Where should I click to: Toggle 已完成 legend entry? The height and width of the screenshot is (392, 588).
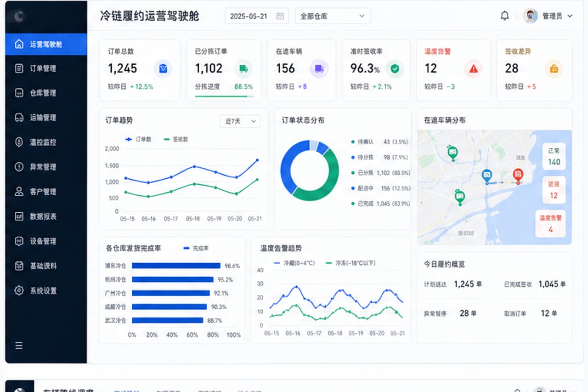pos(380,204)
